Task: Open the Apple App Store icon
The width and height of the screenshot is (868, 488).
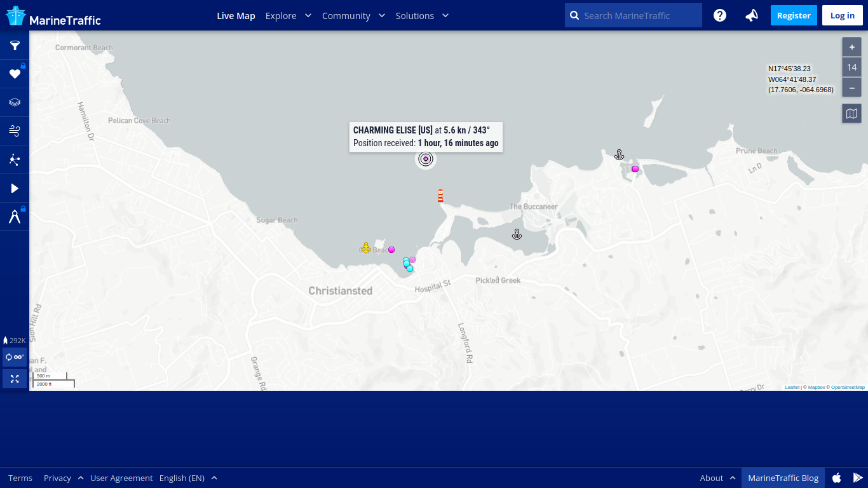Action: (837, 478)
